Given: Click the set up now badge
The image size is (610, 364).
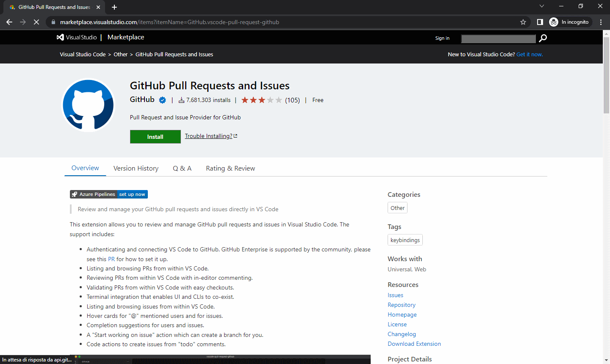Looking at the screenshot, I should pos(132,194).
